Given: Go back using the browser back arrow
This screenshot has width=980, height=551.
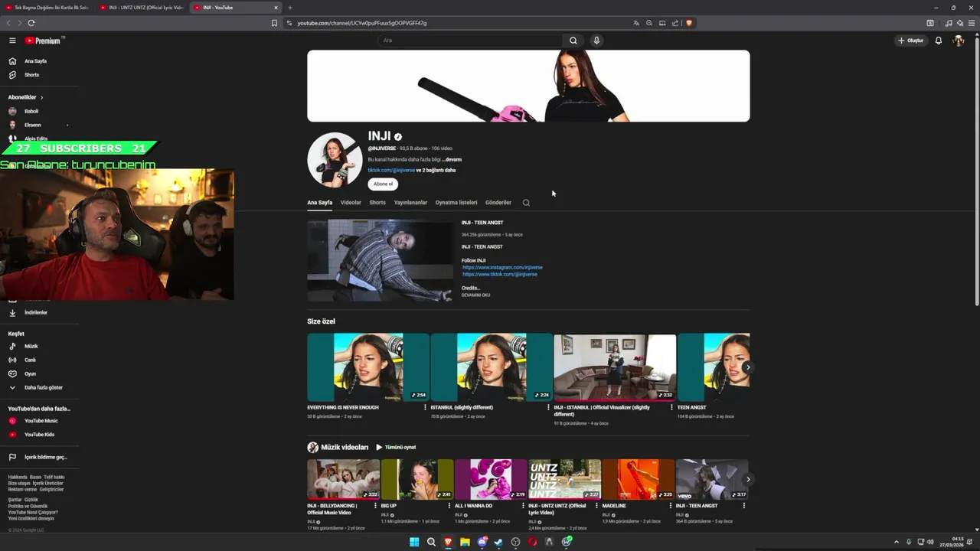Looking at the screenshot, I should pyautogui.click(x=9, y=23).
